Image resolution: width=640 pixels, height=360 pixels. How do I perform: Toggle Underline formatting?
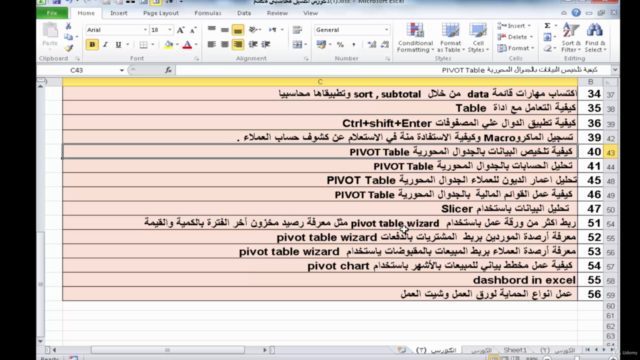point(118,44)
